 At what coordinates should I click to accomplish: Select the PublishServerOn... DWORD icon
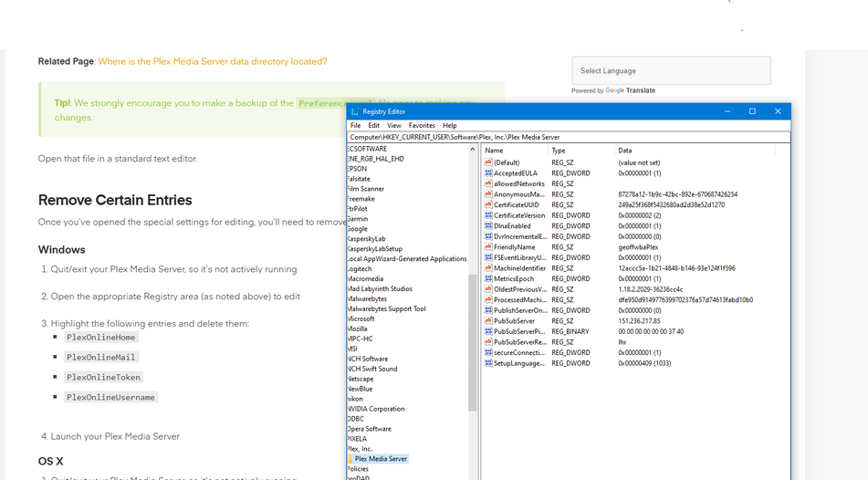pyautogui.click(x=488, y=310)
